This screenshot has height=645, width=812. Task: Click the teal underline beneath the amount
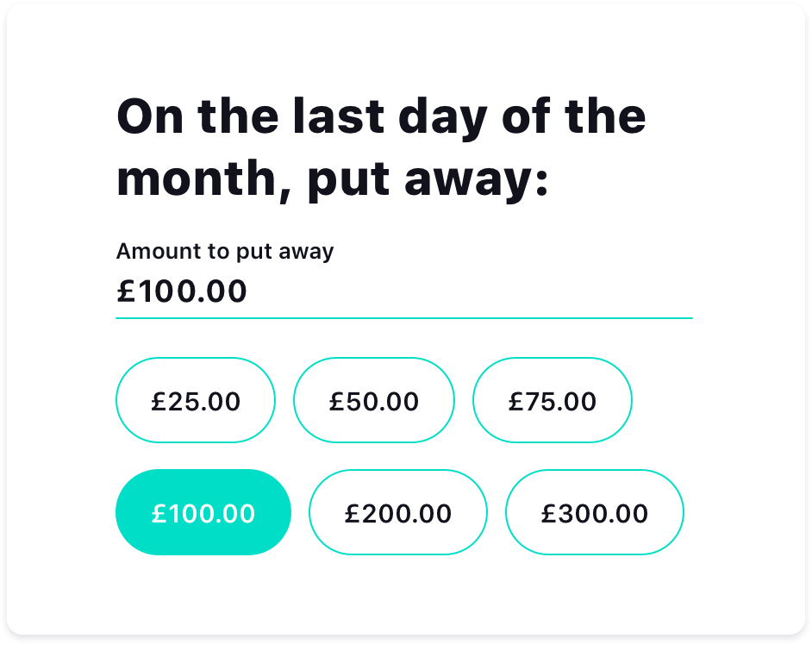(x=403, y=318)
